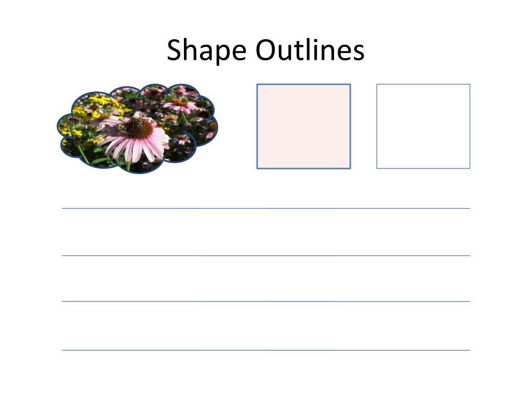This screenshot has width=532, height=399.
Task: Select the first horizontal line below the shapes
Action: tap(266, 208)
